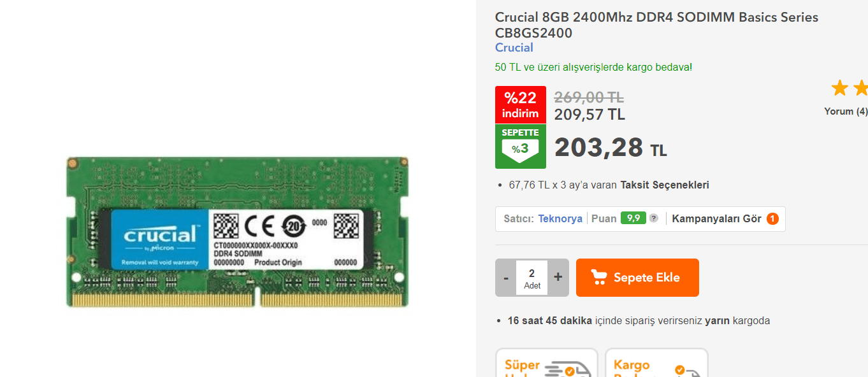Click the first yellow rating star

839,88
